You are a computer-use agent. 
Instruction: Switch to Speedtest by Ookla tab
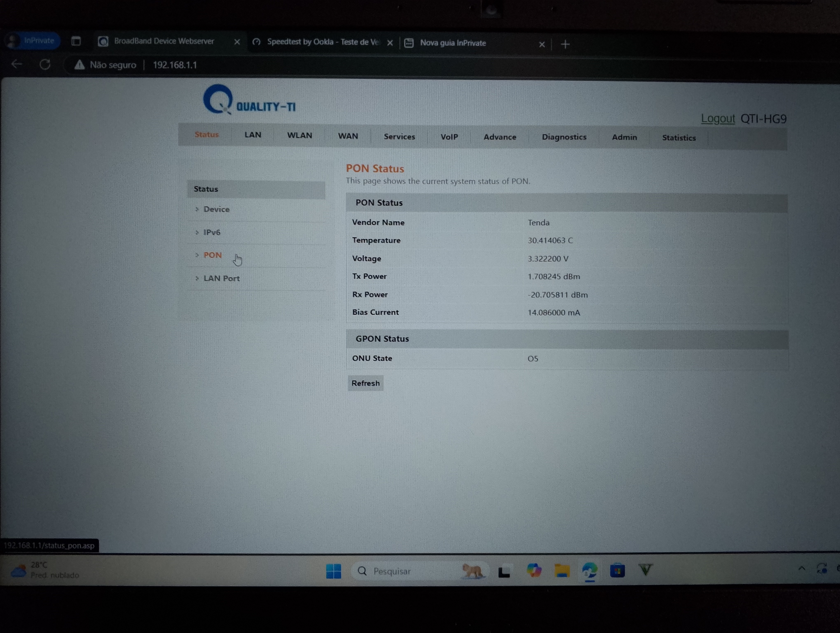pyautogui.click(x=323, y=42)
